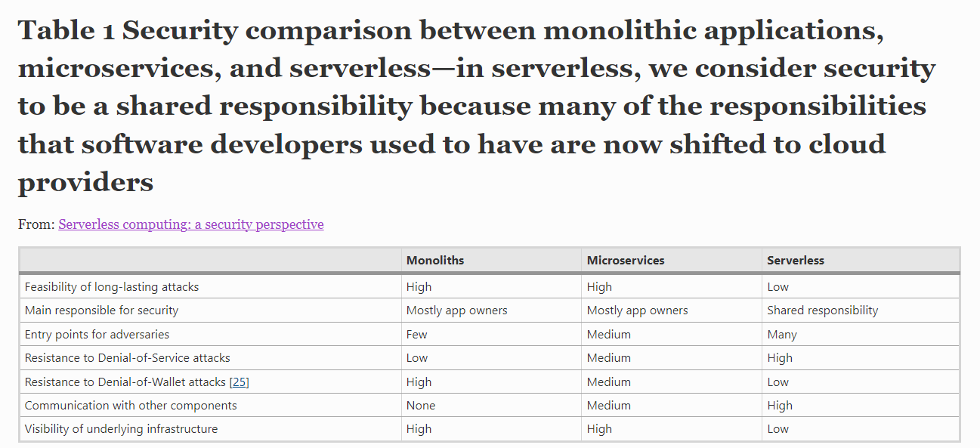Select the Feasibility of long-lasting attacks row label
Screen dimensions: 980x448
[x=112, y=287]
